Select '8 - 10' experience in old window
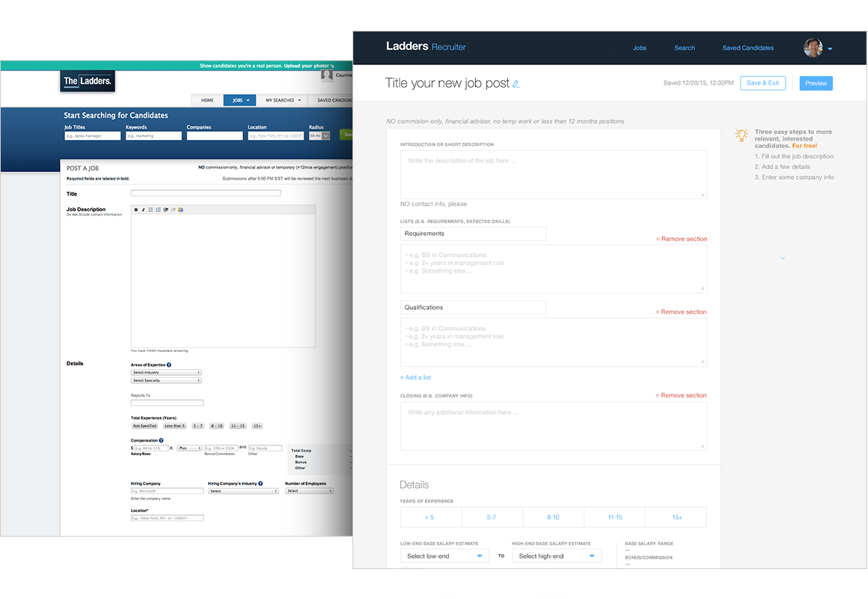This screenshot has height=599, width=868. click(x=216, y=426)
